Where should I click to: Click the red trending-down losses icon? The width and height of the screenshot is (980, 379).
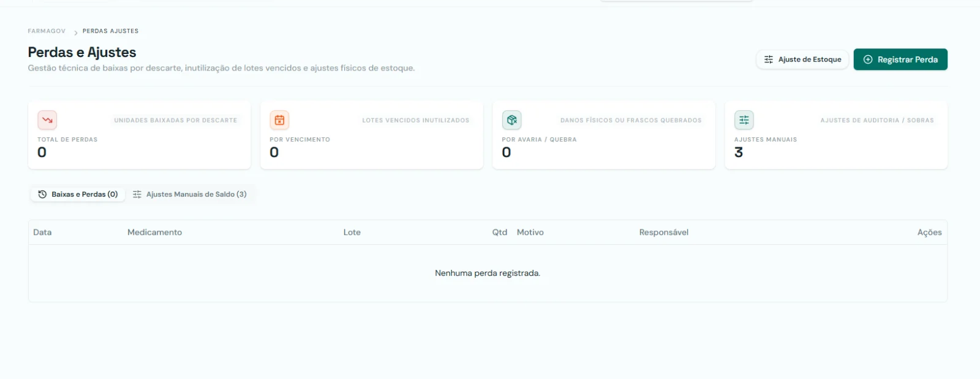click(47, 120)
